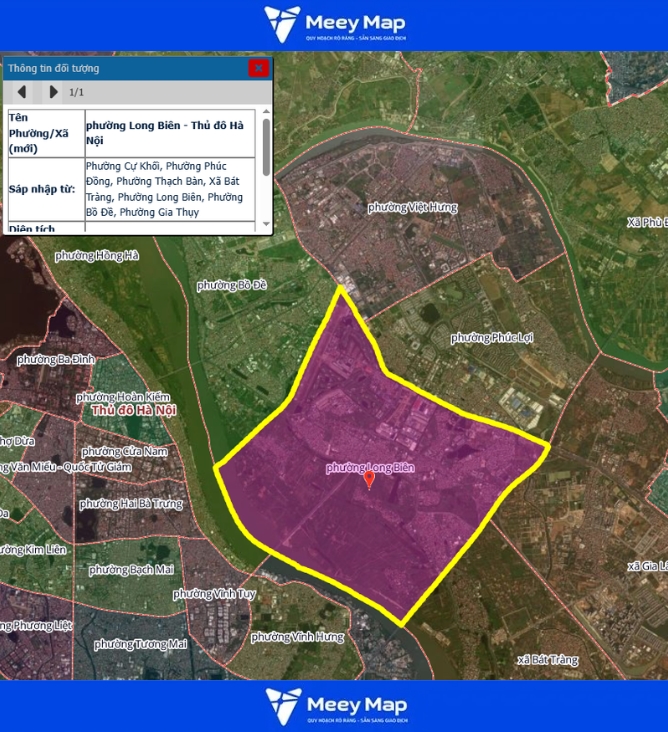Click the Thông tin đối tượng title bar
The image size is (668, 732).
coord(120,68)
